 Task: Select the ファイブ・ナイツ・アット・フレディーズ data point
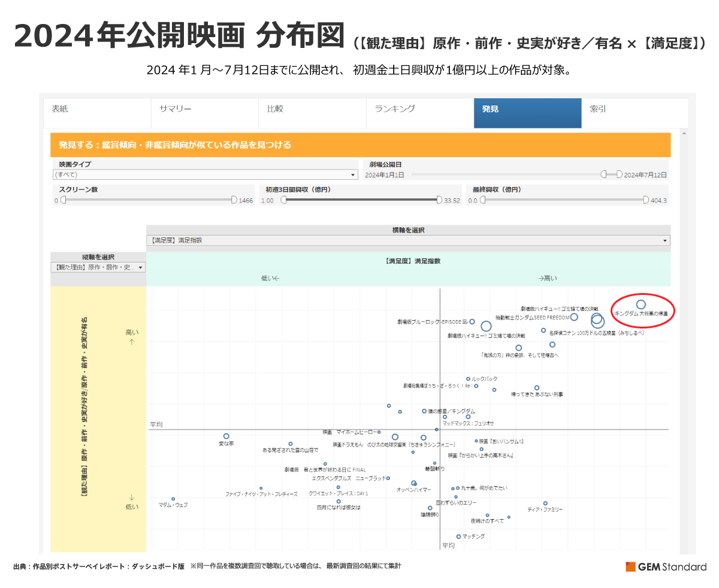[x=261, y=488]
